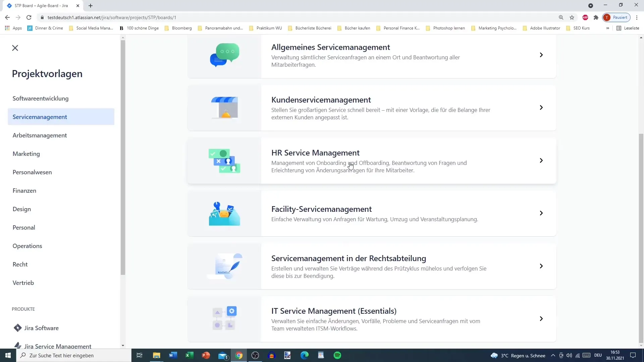Click the browser back arrow

coord(7,17)
